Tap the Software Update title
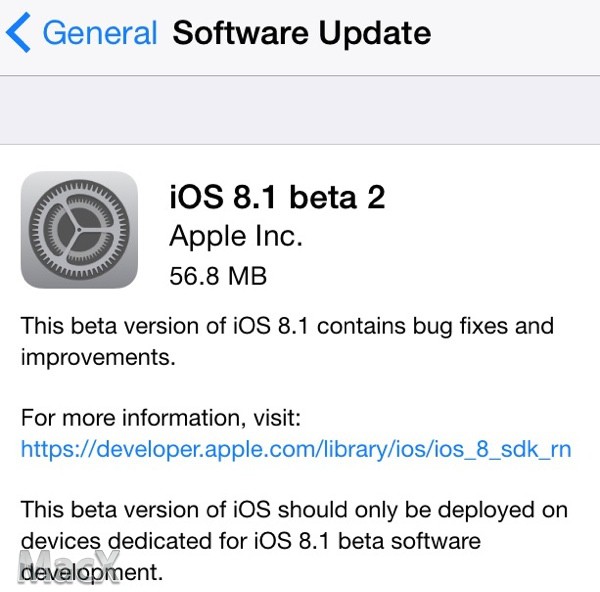Image resolution: width=600 pixels, height=592 pixels. [x=302, y=33]
